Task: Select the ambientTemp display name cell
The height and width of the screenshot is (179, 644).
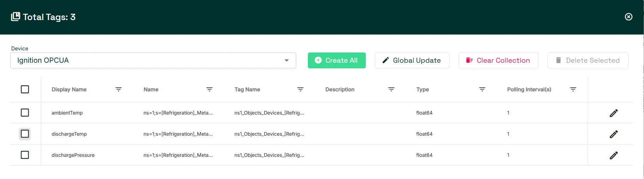Action: pyautogui.click(x=67, y=113)
